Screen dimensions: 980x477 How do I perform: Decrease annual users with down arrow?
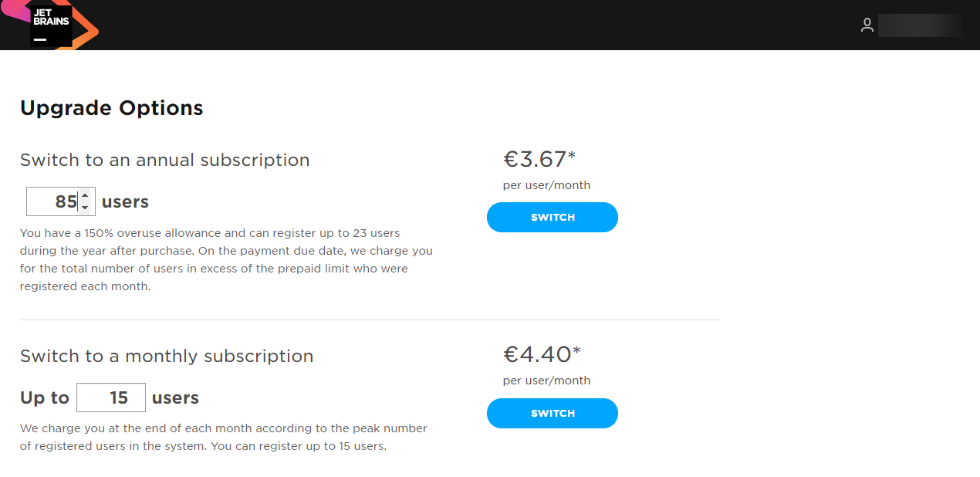coord(86,208)
